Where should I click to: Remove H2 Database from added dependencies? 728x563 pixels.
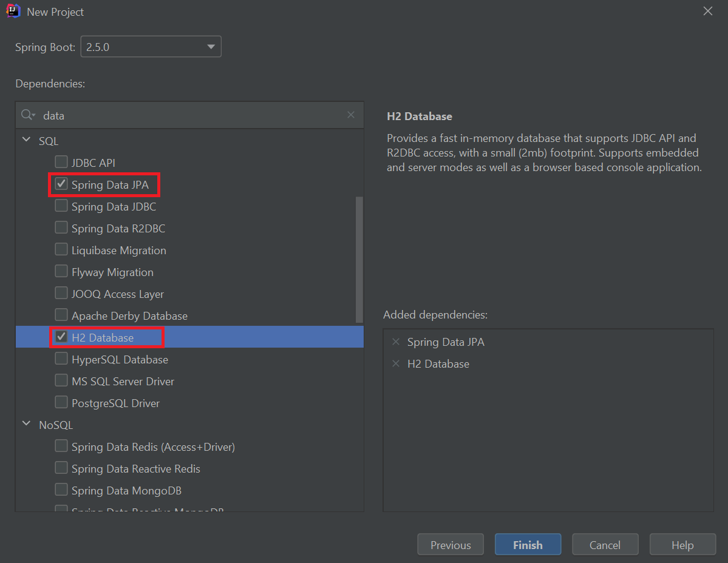(x=396, y=364)
